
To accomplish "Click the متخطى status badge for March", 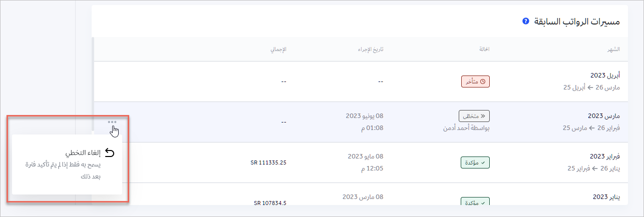I will [474, 115].
